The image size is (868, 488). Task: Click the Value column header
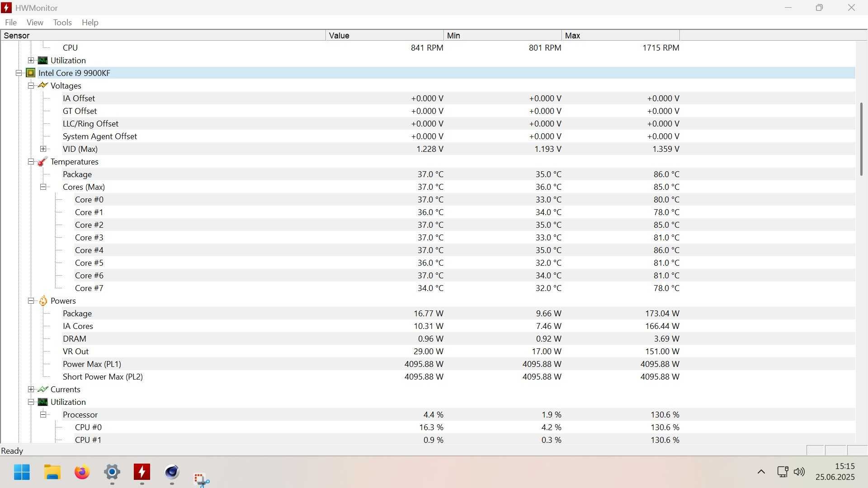[384, 35]
